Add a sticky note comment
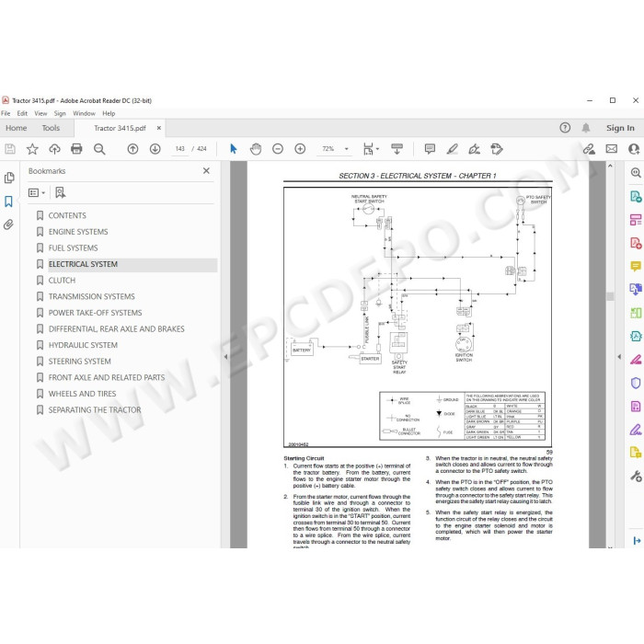The image size is (644, 644). click(x=430, y=149)
